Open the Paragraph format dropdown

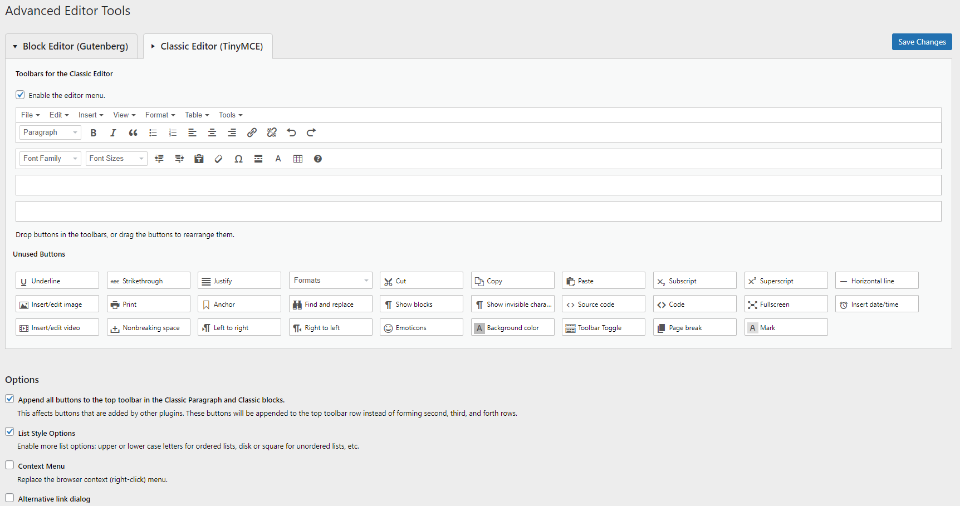[48, 133]
